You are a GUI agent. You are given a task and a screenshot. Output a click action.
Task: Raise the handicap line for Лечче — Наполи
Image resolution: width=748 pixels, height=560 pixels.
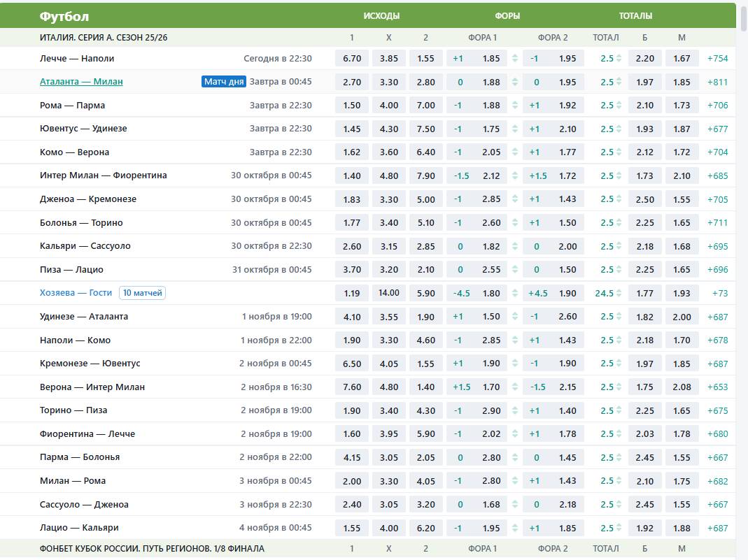[x=516, y=56]
